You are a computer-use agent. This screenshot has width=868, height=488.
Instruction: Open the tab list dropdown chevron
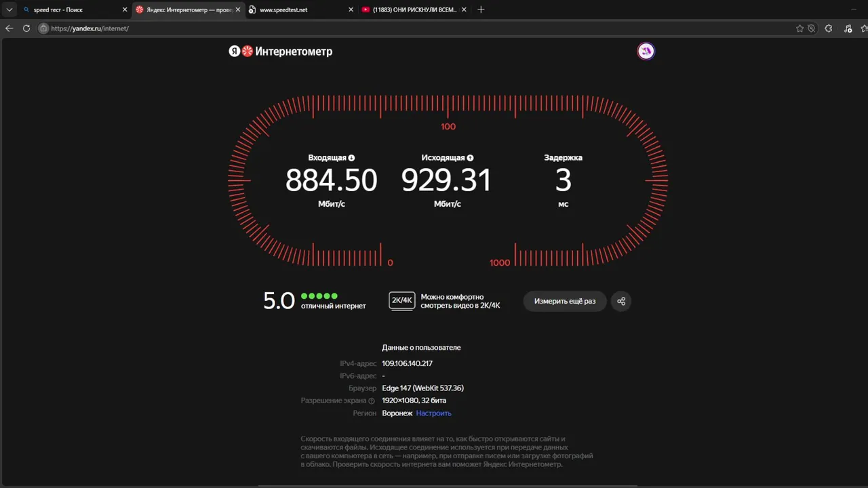point(9,9)
